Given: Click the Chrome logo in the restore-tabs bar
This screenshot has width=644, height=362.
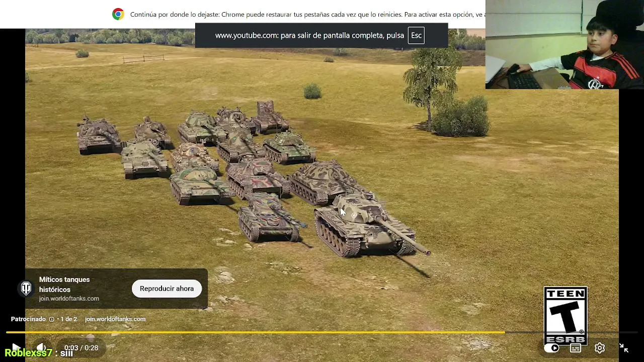Looking at the screenshot, I should [118, 14].
